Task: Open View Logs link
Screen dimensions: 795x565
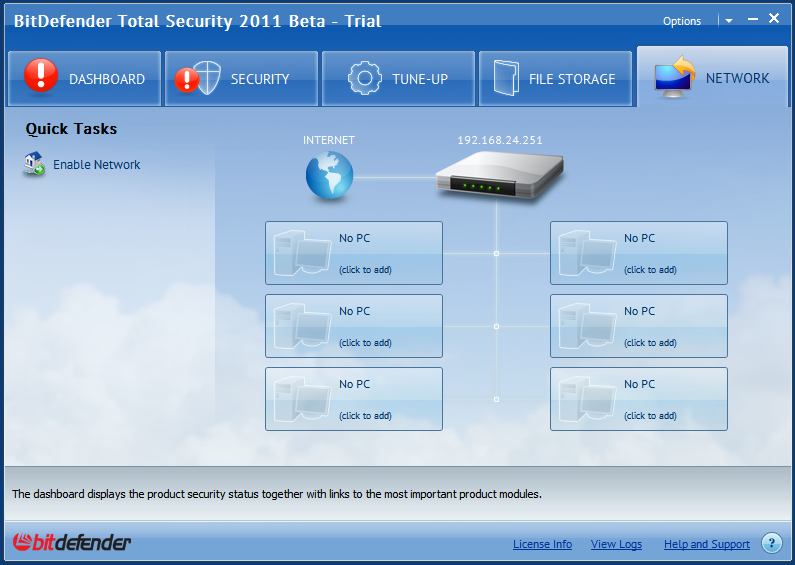Action: 616,544
